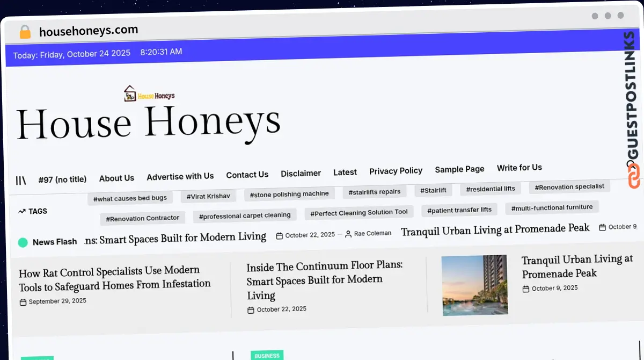The width and height of the screenshot is (644, 360).
Task: Click the October 22, 2025 date in ticker
Action: point(310,235)
